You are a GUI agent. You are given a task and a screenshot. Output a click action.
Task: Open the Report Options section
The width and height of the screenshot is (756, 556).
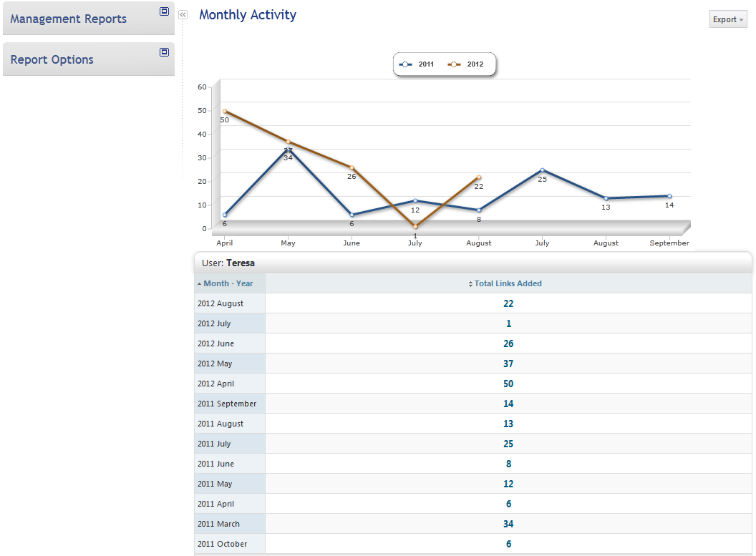coord(52,59)
